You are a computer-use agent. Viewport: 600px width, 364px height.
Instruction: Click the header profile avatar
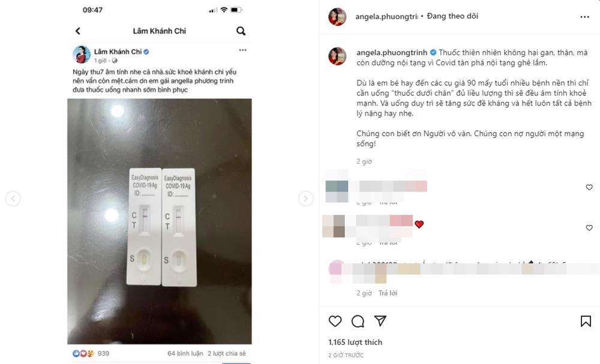337,17
